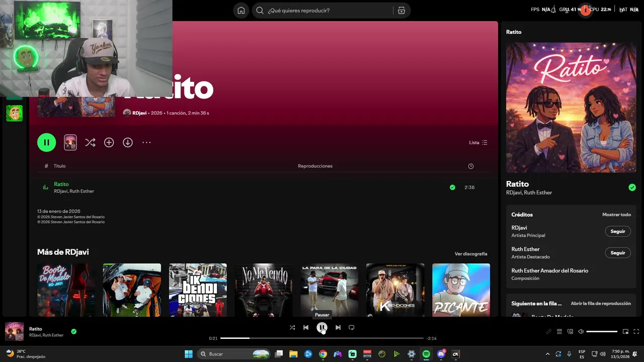Click the small album preview icon next to the play button
Screen dimensions: 644x362
coord(70,143)
